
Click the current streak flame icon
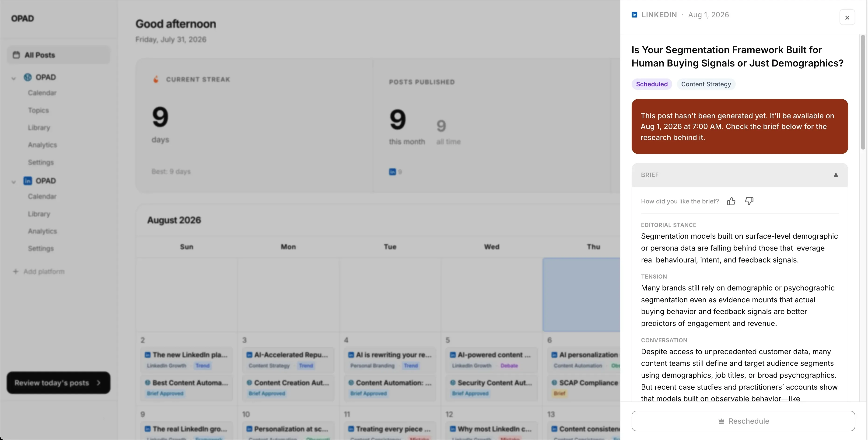point(156,80)
